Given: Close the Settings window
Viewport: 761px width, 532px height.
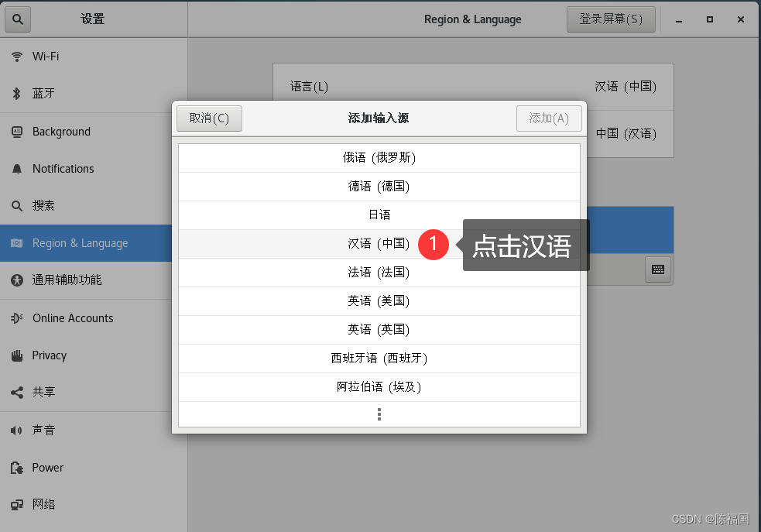Looking at the screenshot, I should pyautogui.click(x=741, y=20).
